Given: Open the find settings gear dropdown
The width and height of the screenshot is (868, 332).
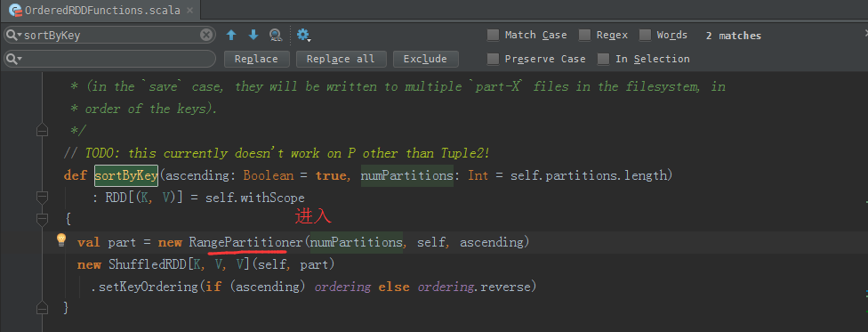Looking at the screenshot, I should click(x=303, y=36).
